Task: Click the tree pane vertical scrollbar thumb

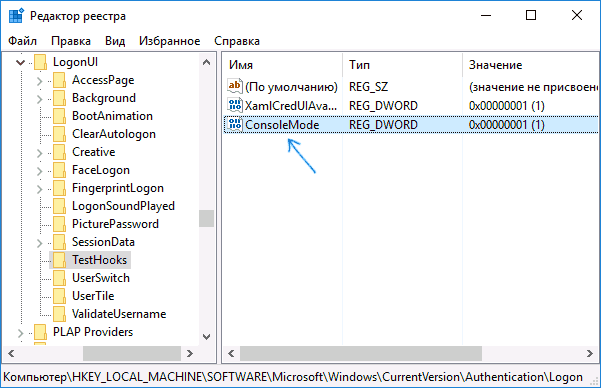Action: point(206,218)
